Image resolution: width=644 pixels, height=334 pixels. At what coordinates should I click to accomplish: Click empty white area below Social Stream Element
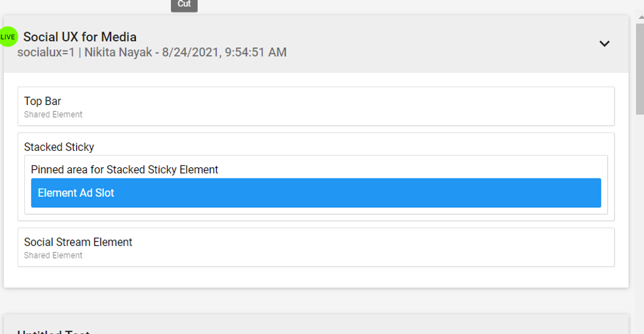(315, 277)
